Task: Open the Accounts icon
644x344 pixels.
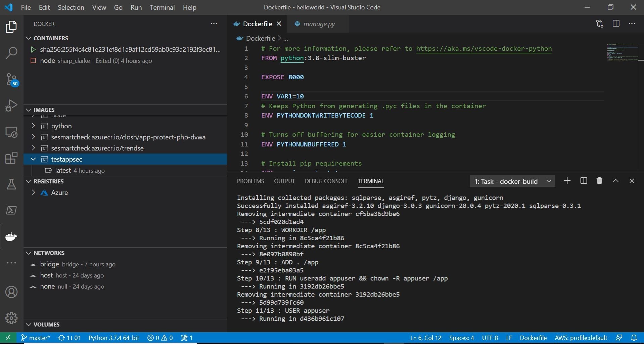Action: point(11,292)
